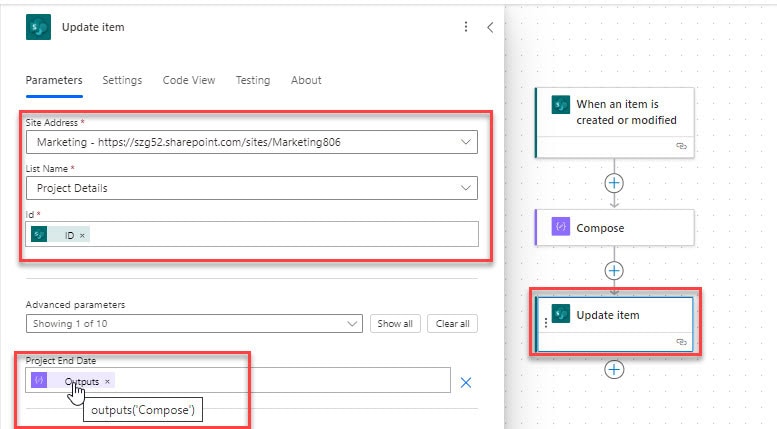This screenshot has width=777, height=429.
Task: Click the SharePoint icon in panel header
Action: click(x=38, y=27)
